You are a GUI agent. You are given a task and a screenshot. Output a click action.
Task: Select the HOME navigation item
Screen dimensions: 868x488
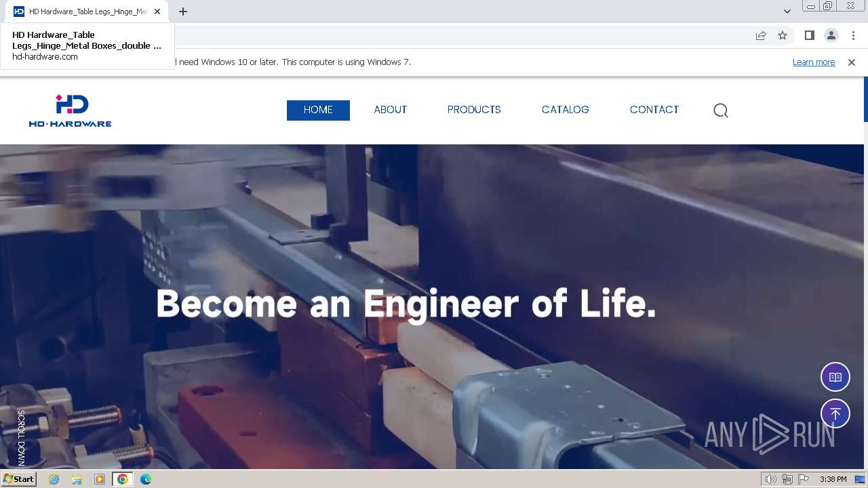tap(318, 110)
